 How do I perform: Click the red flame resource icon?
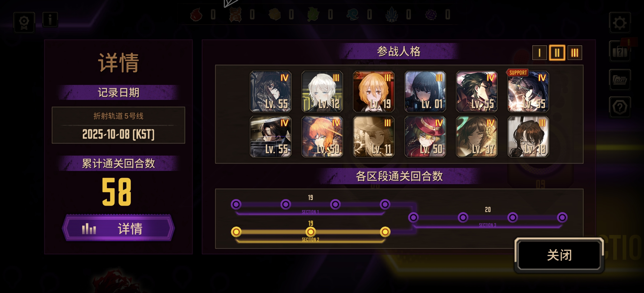pyautogui.click(x=196, y=14)
